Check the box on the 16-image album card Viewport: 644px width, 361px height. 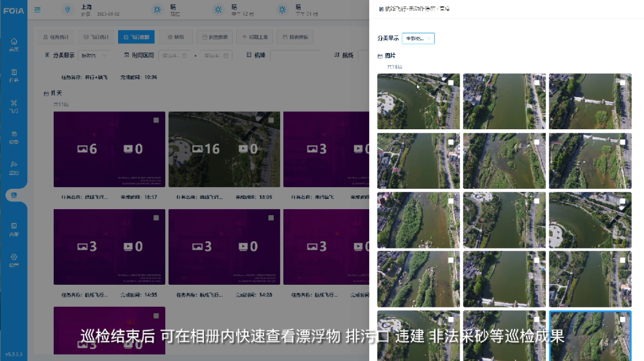(x=271, y=120)
